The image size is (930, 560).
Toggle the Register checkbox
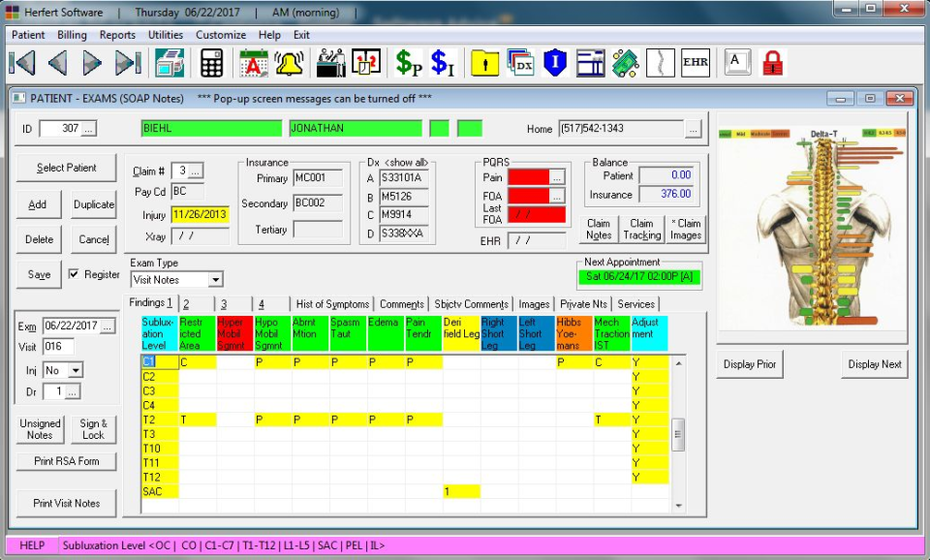(75, 274)
